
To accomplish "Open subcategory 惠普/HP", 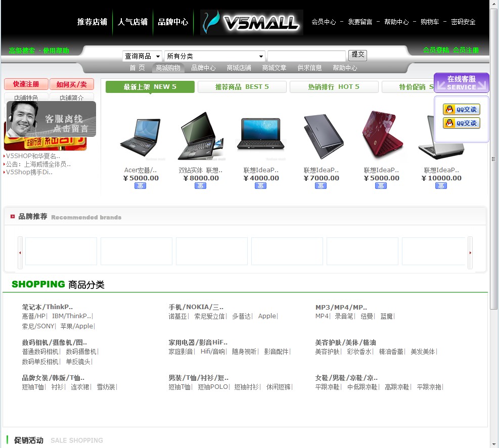I will coord(34,316).
